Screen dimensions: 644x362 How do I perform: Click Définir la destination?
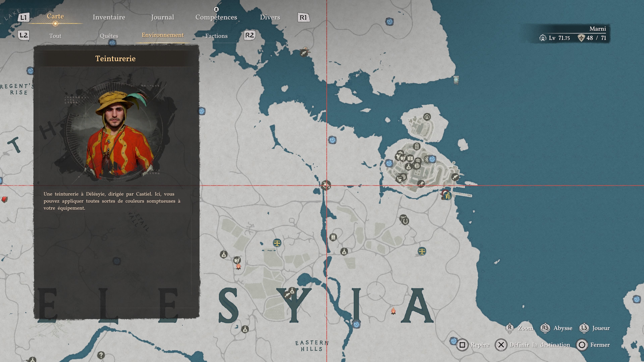(x=540, y=345)
